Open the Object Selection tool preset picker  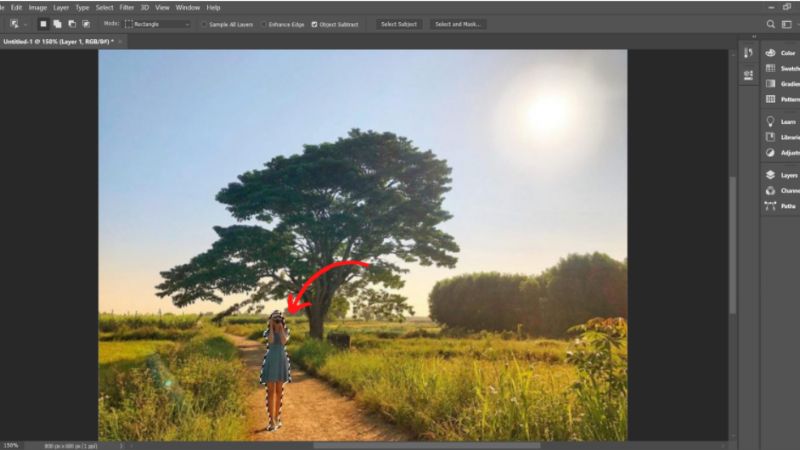14,24
